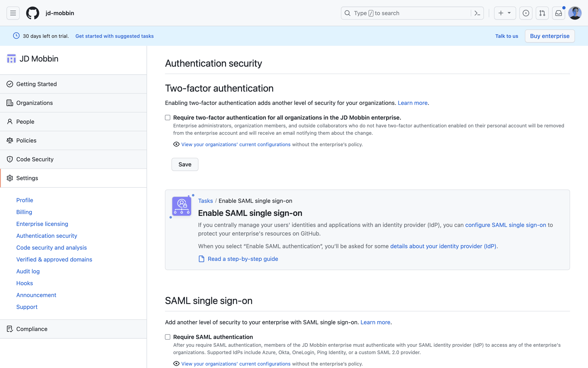
Task: Click the Code Security shield icon
Action: coord(10,159)
